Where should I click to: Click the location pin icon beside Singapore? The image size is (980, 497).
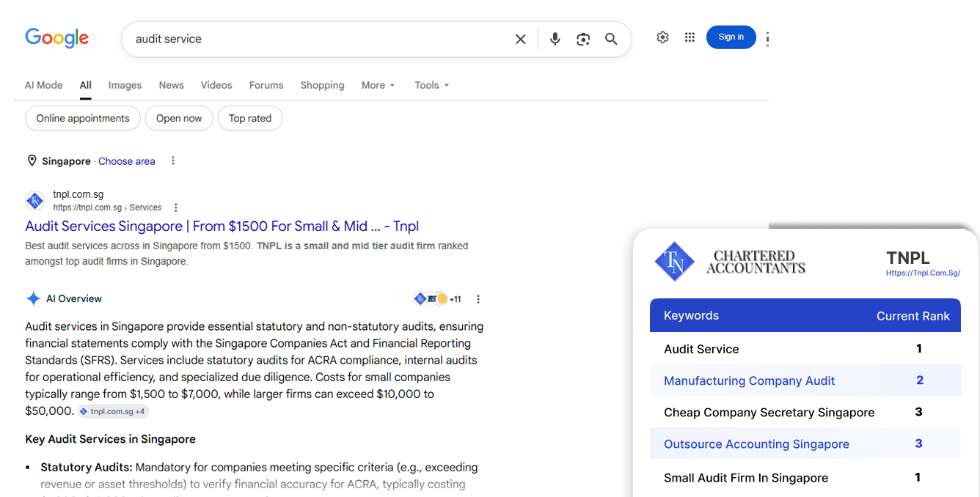click(32, 161)
